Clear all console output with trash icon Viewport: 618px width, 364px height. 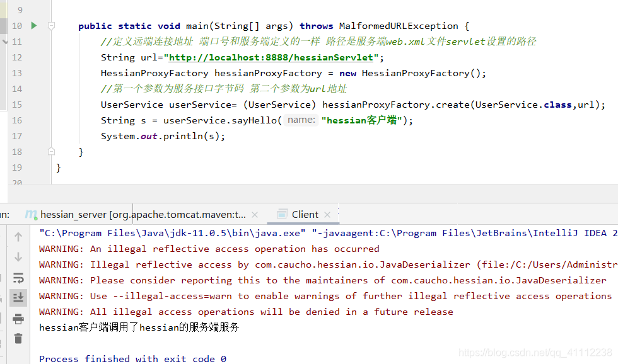coord(18,338)
